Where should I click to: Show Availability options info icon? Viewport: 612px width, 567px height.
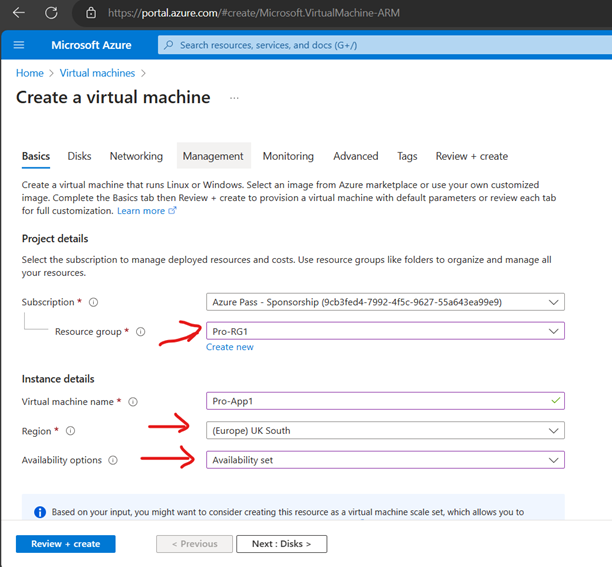pos(113,460)
